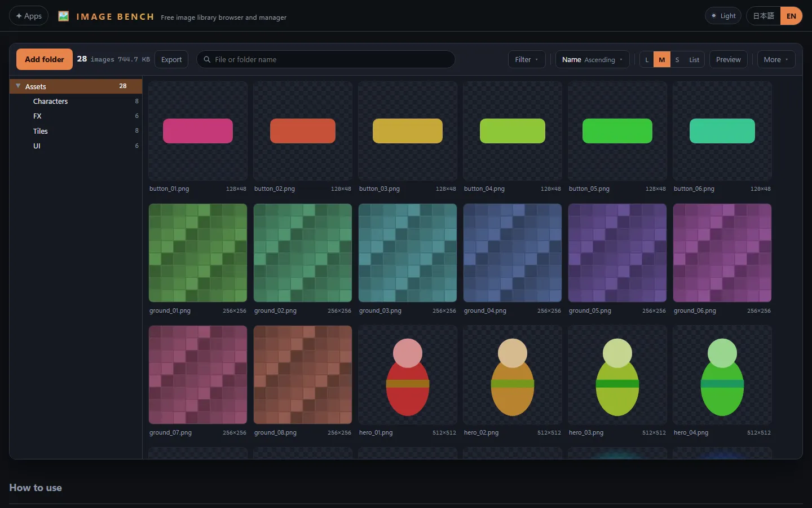
Task: Click the button_04.png file name
Action: [484, 189]
